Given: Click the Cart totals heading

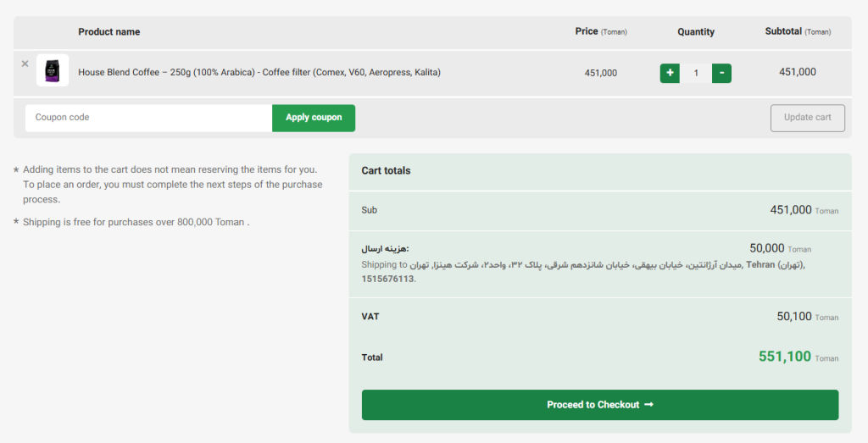Looking at the screenshot, I should (x=386, y=171).
